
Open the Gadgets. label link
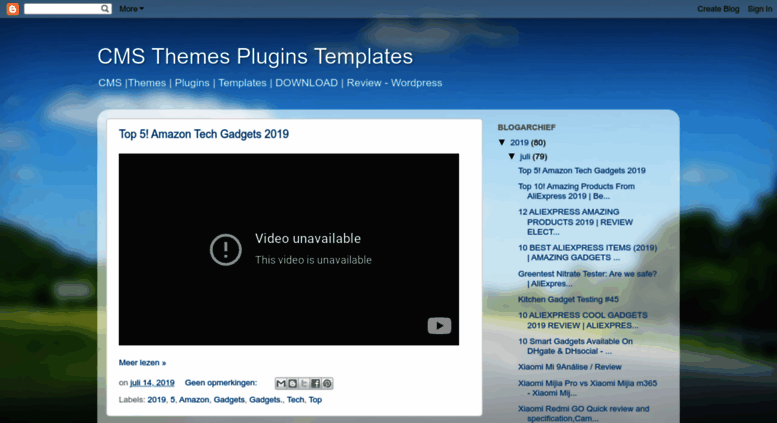[x=266, y=399]
